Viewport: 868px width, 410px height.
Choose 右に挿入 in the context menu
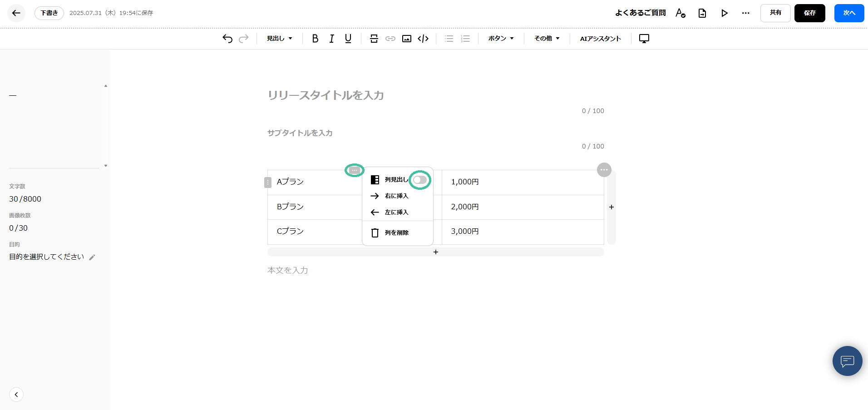396,196
